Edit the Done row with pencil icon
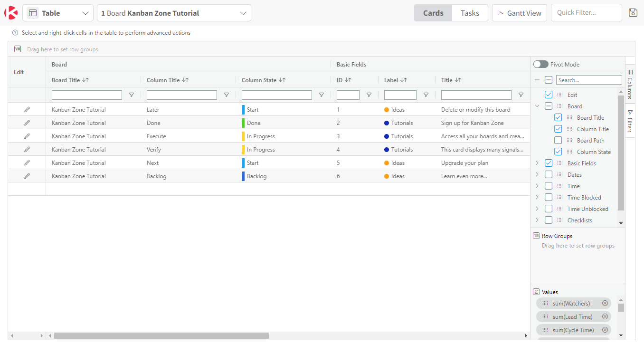Viewport: 644px width, 344px height. point(27,123)
